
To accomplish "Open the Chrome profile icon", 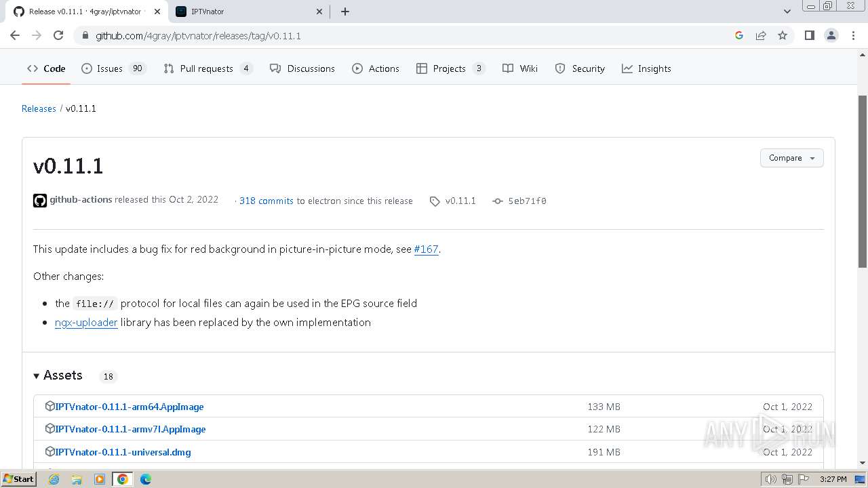I will click(831, 35).
